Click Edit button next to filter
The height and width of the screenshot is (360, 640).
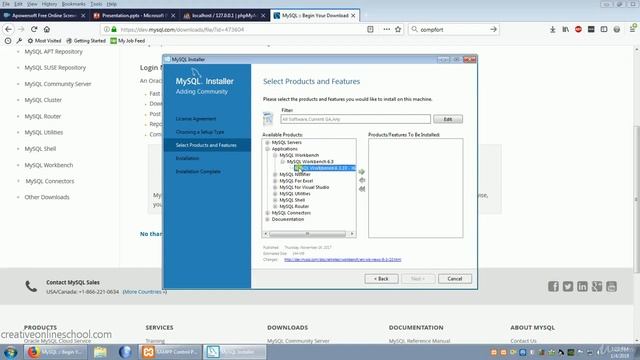click(448, 119)
